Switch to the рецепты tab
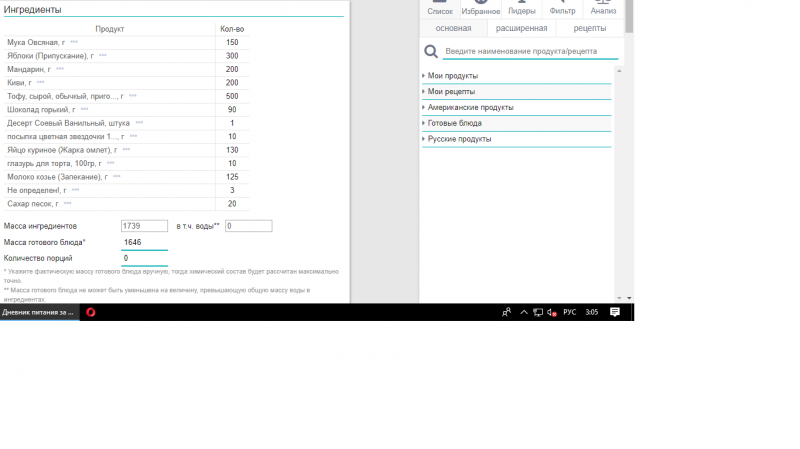The height and width of the screenshot is (449, 800). (589, 29)
